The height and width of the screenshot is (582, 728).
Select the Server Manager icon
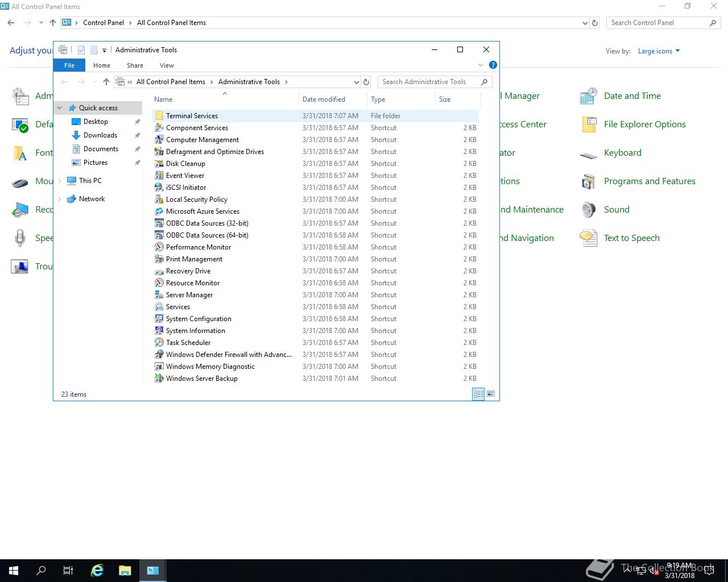click(159, 295)
